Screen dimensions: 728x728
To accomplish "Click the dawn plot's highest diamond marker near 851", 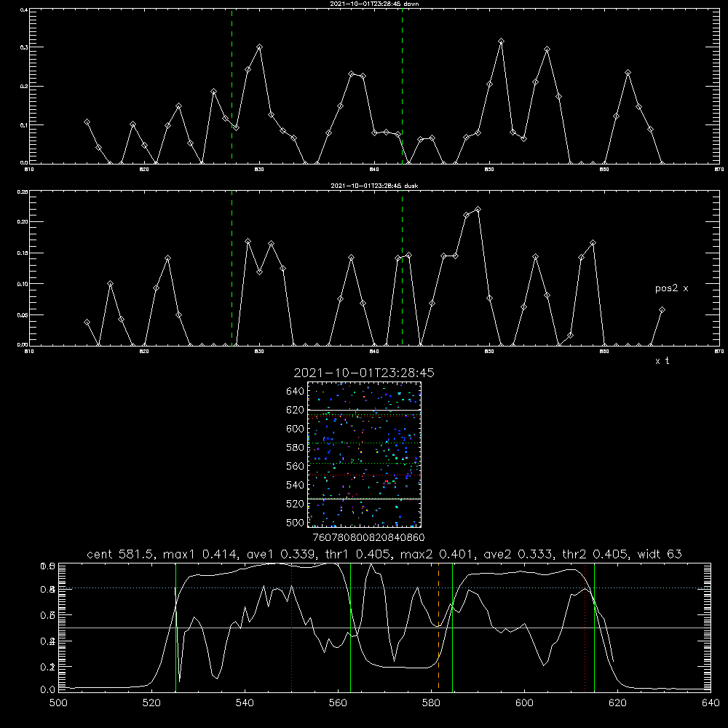I will coord(501,41).
